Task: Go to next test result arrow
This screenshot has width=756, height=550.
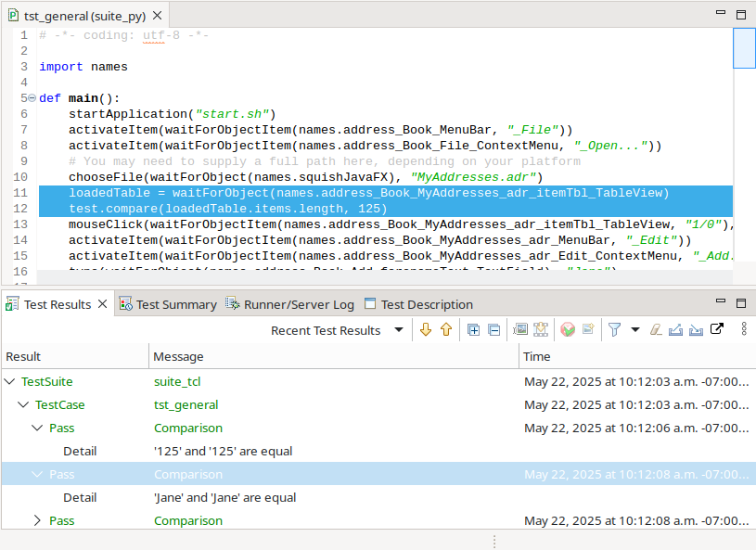Action: (426, 329)
